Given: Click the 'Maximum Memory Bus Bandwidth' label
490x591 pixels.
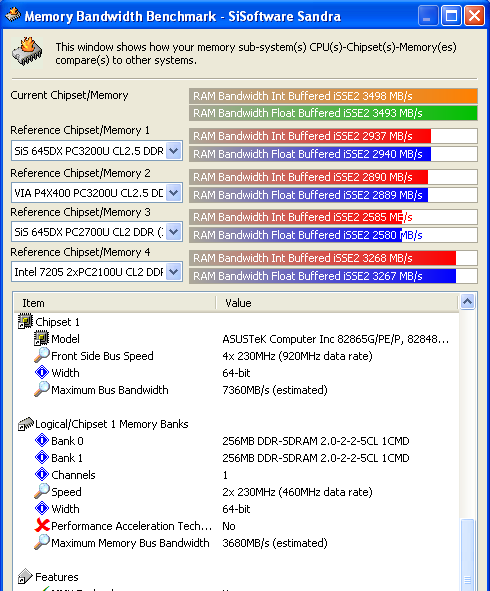Looking at the screenshot, I should point(130,543).
